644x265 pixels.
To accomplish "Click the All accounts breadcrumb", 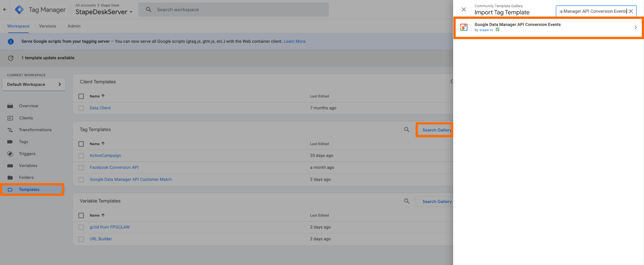I will [x=86, y=5].
